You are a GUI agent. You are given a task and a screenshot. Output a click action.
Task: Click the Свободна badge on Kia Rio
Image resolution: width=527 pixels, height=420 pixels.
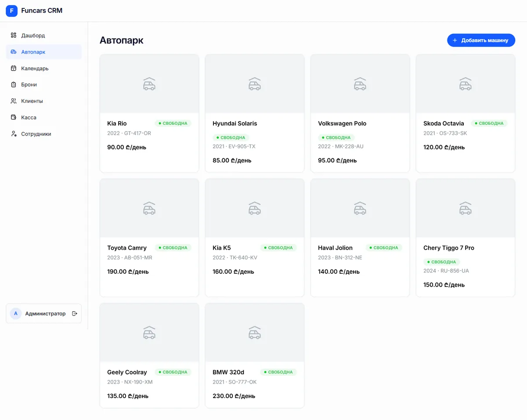[173, 123]
